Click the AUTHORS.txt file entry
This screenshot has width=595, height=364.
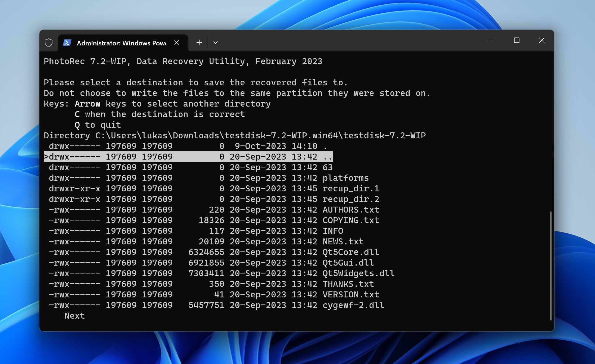point(214,210)
